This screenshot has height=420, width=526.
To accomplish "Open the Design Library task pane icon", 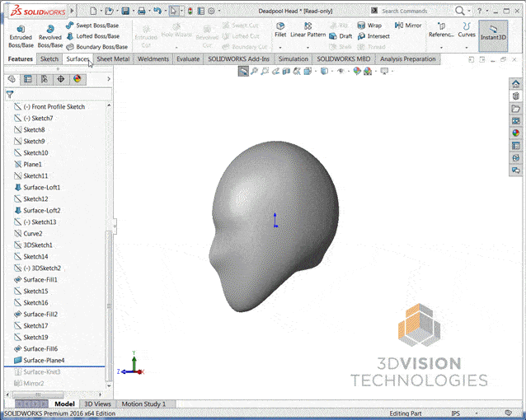I will pos(515,96).
